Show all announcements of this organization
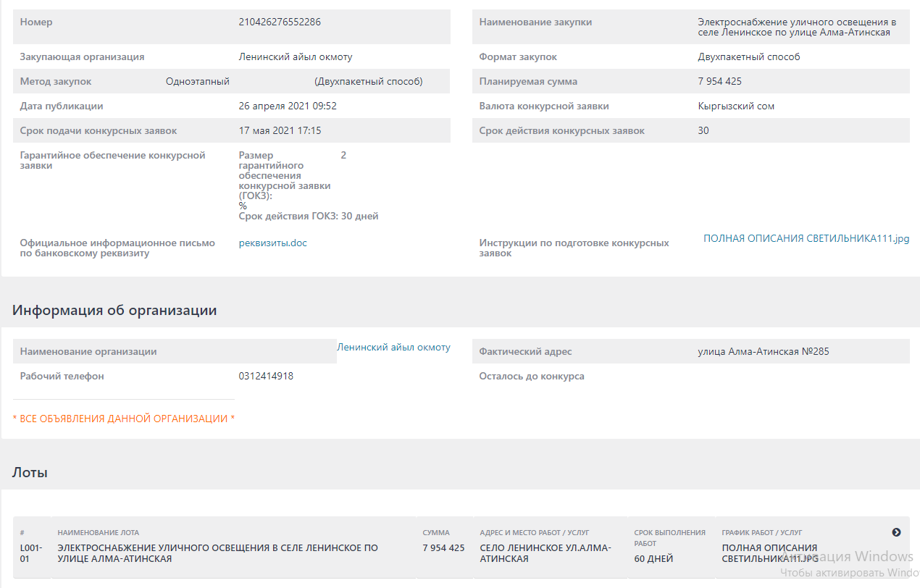Viewport: 920px width, 588px height. pyautogui.click(x=124, y=419)
